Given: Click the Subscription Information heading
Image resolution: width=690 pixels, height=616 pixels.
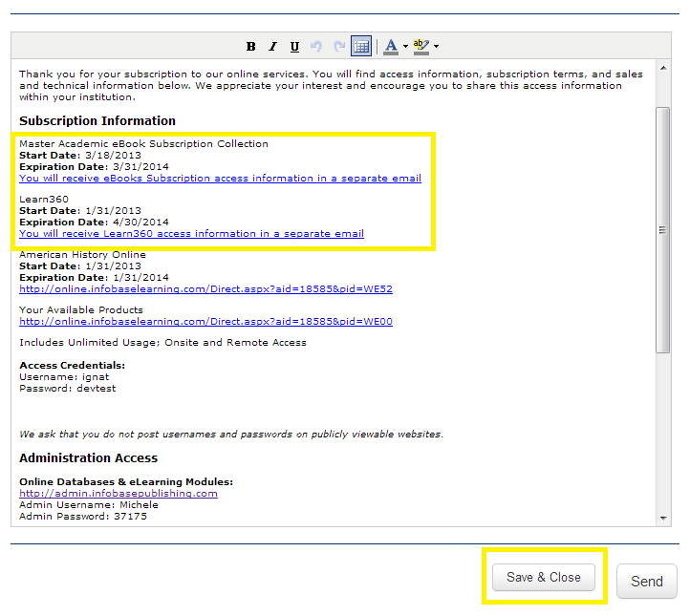Looking at the screenshot, I should pos(97,120).
